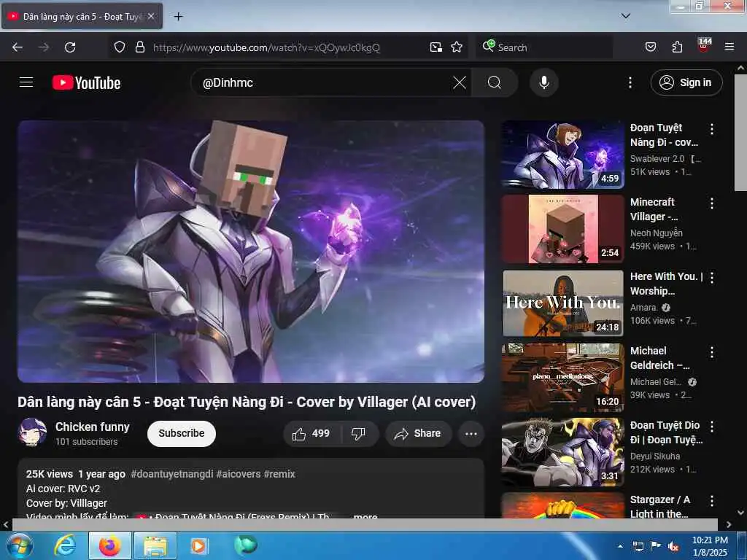Open the #remix hashtag
This screenshot has width=747, height=560.
click(x=279, y=474)
